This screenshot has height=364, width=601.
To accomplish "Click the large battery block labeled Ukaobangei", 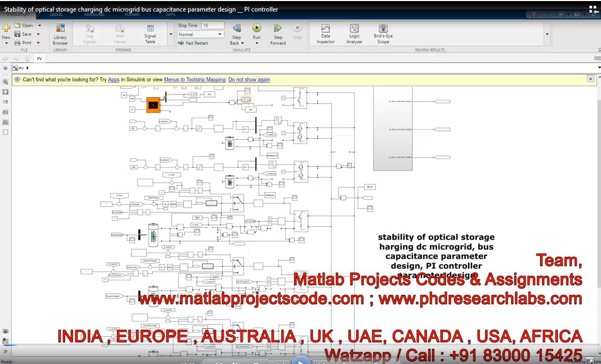I will coord(153,235).
